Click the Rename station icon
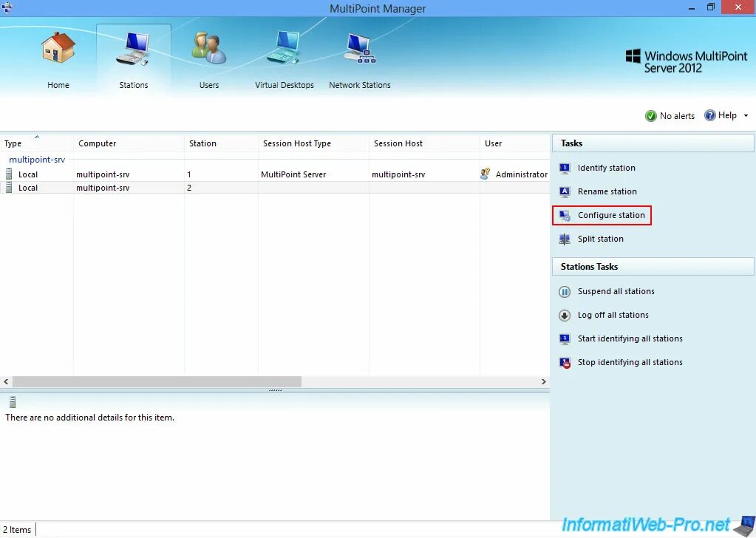Image resolution: width=756 pixels, height=538 pixels. (x=565, y=191)
